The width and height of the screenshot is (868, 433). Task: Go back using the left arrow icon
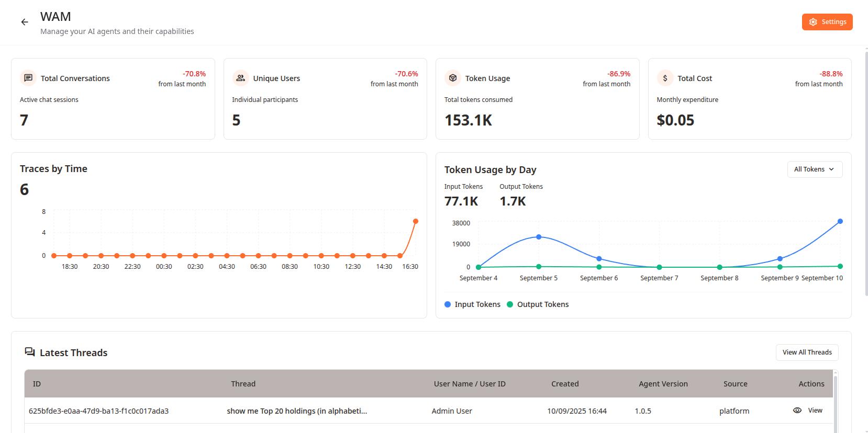coord(25,22)
